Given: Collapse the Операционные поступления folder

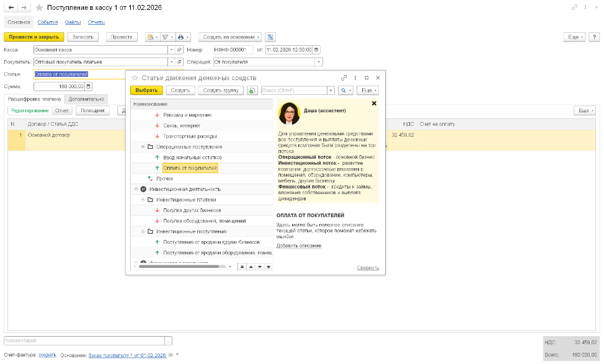Looking at the screenshot, I should pyautogui.click(x=143, y=147).
